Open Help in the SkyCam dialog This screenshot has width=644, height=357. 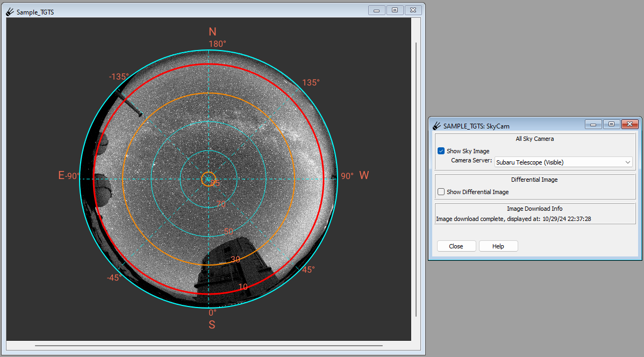498,246
